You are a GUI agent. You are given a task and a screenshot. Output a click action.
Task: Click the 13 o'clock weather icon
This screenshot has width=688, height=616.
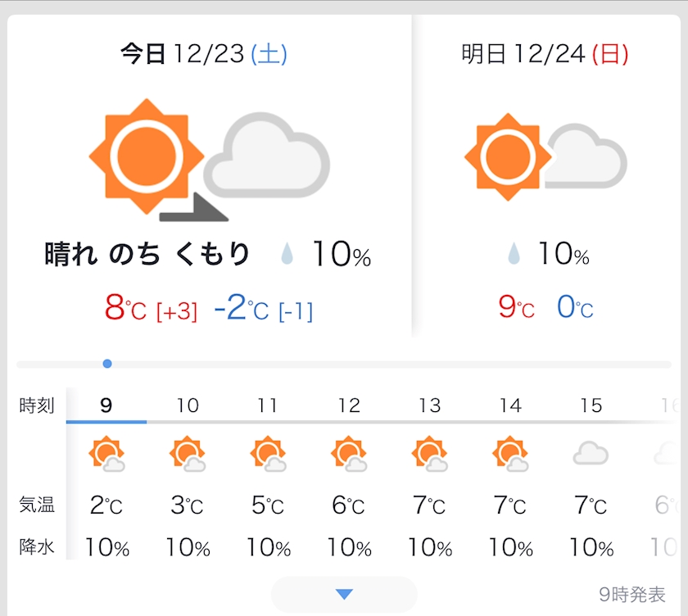[429, 455]
